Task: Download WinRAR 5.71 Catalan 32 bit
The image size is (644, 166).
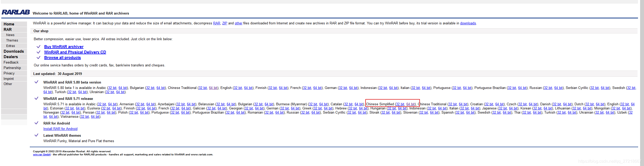Action: (x=348, y=104)
